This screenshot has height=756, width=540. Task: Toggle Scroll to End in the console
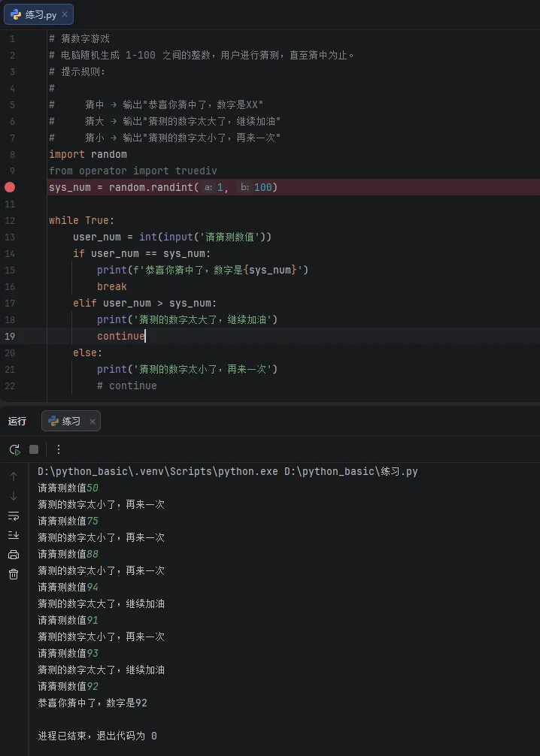[14, 535]
